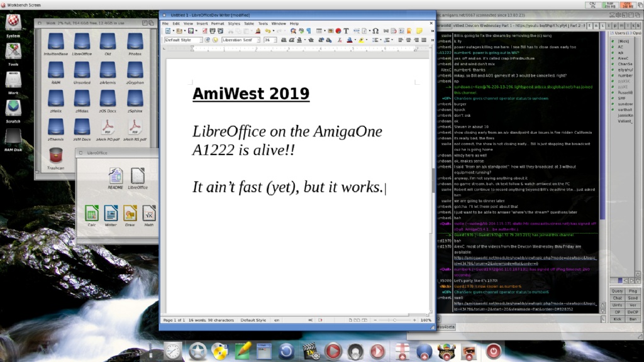Click the red power icon in the dock
Image resolution: width=644 pixels, height=362 pixels.
coord(493,351)
